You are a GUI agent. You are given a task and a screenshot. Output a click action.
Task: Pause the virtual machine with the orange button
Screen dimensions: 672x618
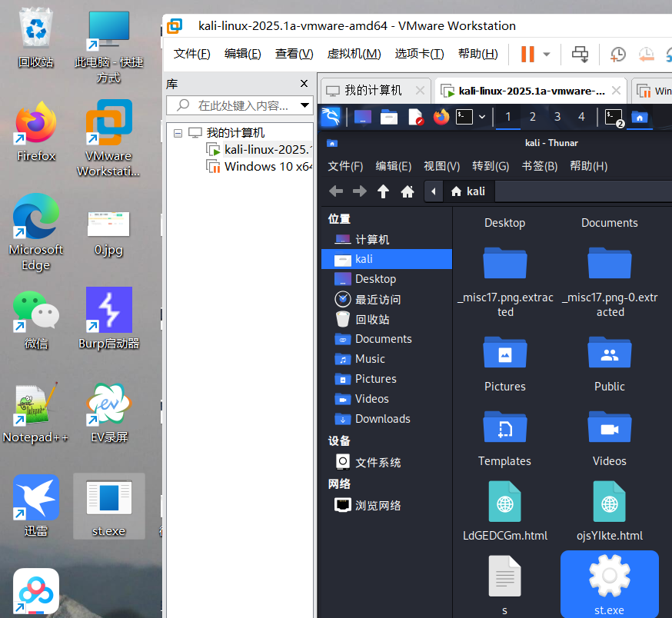527,54
